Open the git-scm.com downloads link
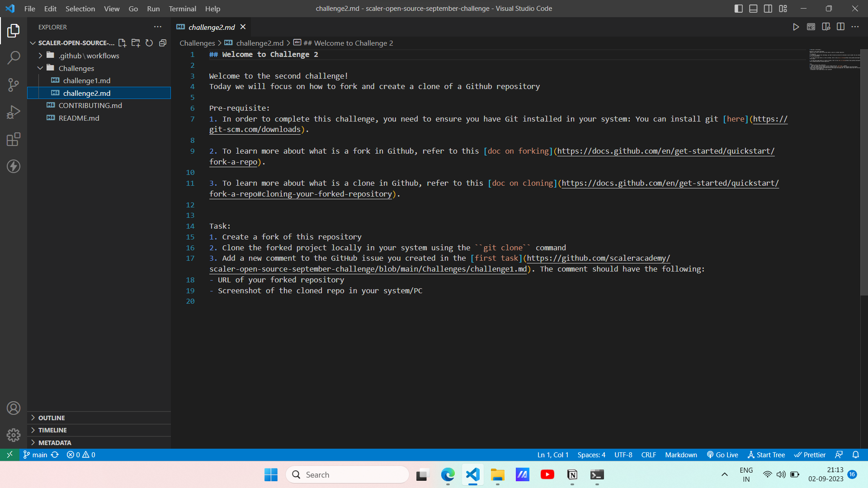 point(255,129)
